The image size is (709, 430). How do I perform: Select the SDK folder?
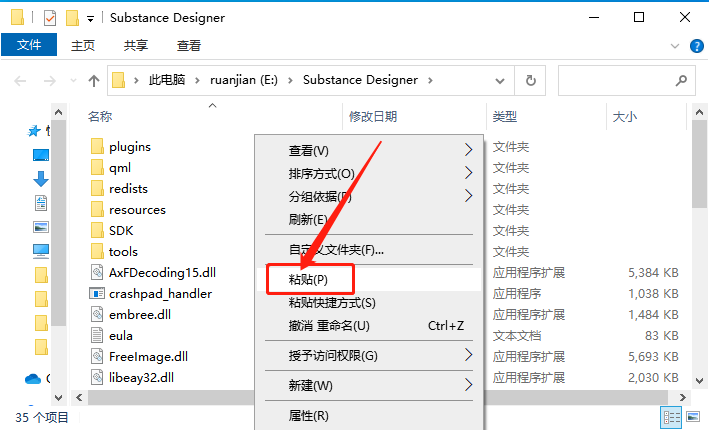112,231
